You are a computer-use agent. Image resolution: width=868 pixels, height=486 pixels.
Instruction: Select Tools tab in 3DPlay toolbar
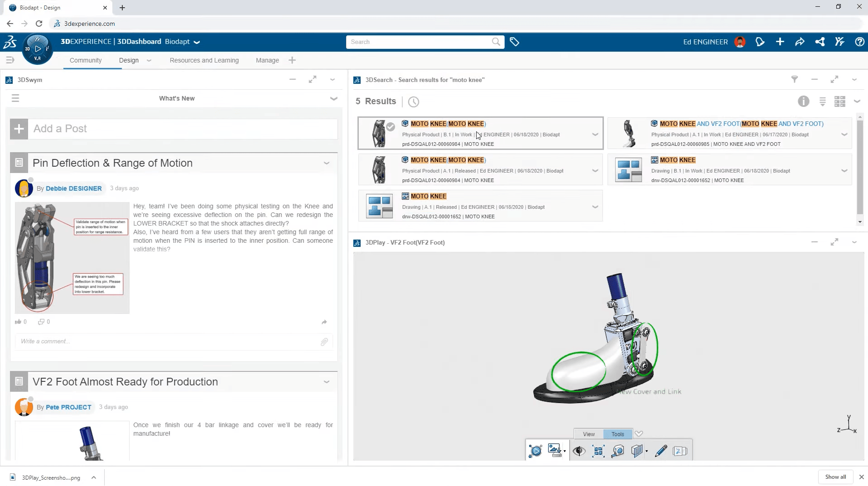(x=617, y=434)
